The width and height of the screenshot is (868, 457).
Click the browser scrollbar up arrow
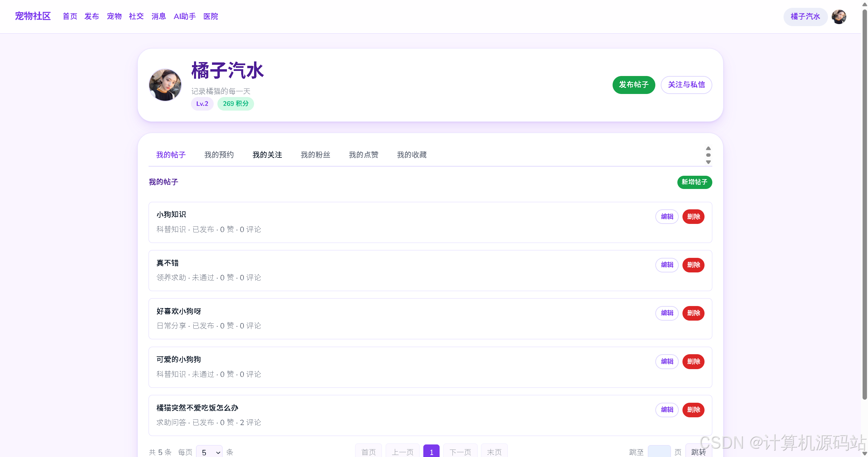865,4
